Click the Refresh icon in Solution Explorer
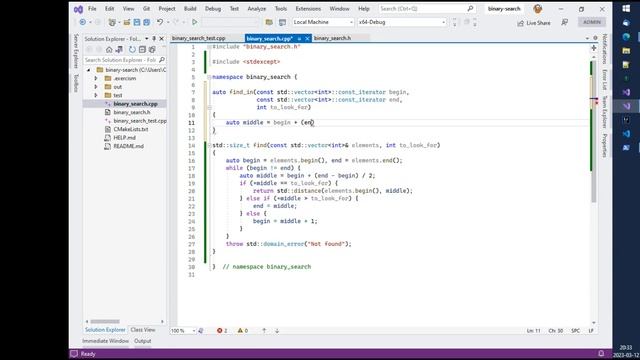Screen dimensions: 640x360 (x=132, y=49)
